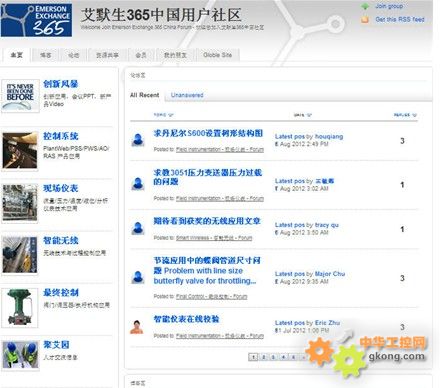Image resolution: width=440 pixels, height=388 pixels.
Task: Switch to the 会员 tab
Action: point(141,55)
